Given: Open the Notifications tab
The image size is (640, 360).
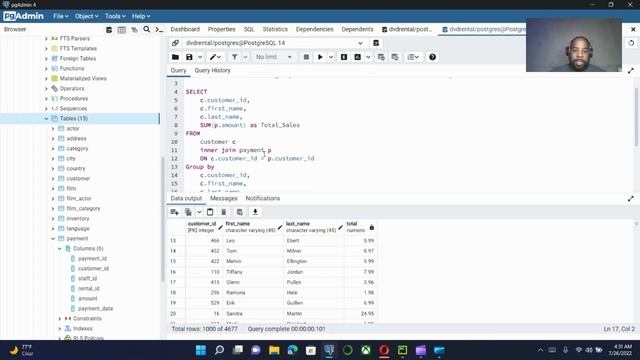Looking at the screenshot, I should (262, 198).
